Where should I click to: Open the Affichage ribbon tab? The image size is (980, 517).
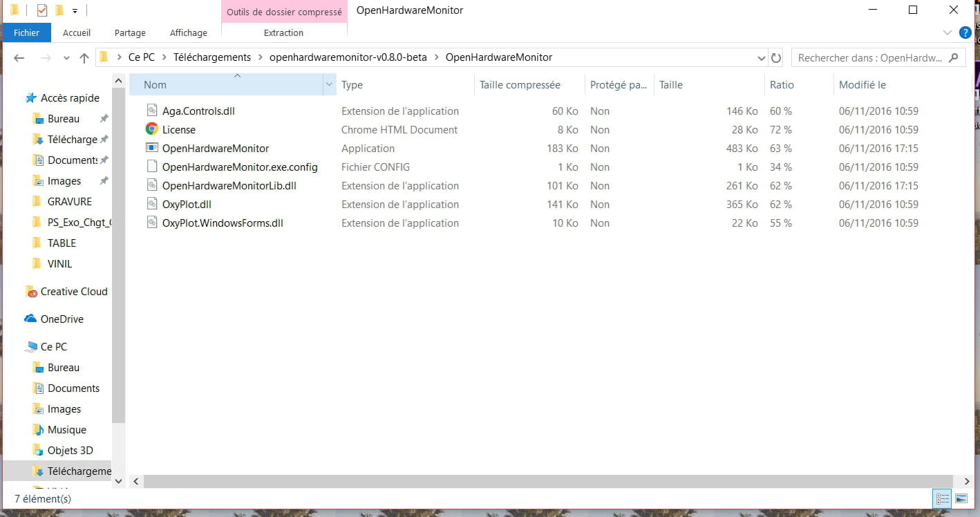click(189, 32)
